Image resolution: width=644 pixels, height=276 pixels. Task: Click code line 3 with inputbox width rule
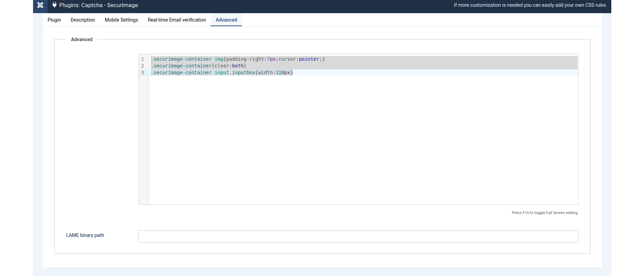pos(222,72)
